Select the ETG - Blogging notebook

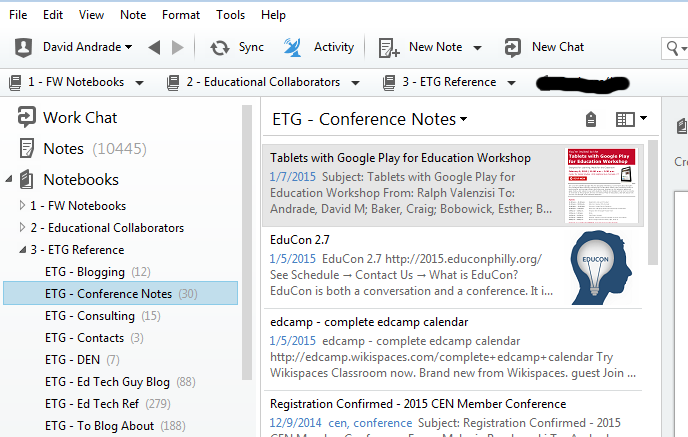pyautogui.click(x=85, y=272)
